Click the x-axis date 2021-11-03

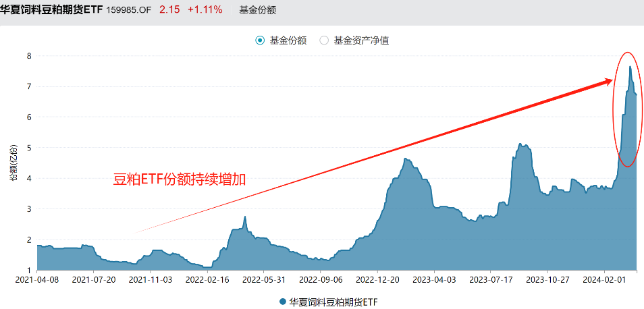pyautogui.click(x=151, y=279)
